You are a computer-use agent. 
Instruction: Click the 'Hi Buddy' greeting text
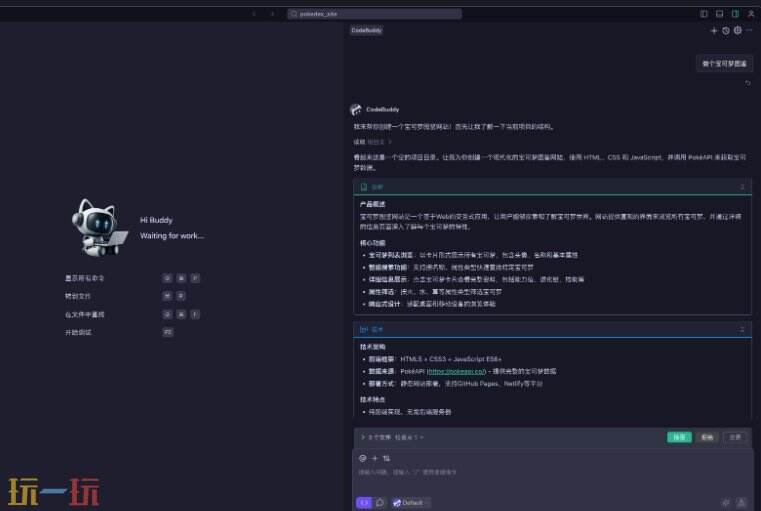(x=156, y=220)
